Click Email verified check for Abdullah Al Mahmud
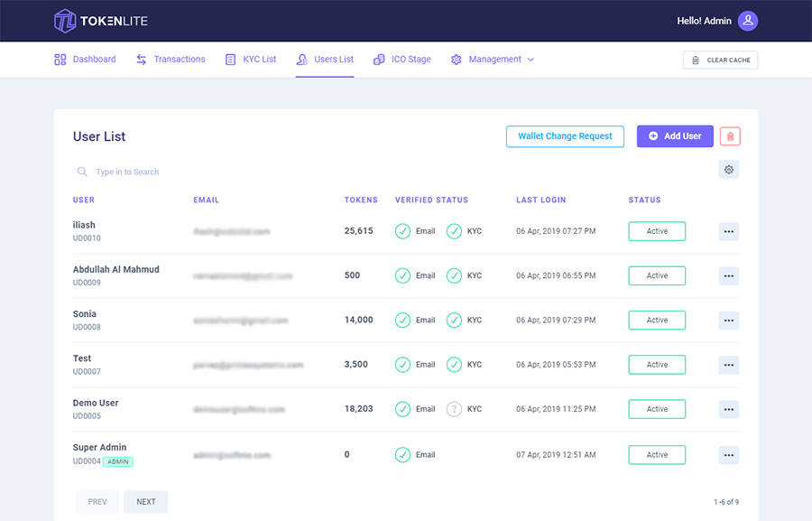The height and width of the screenshot is (521, 812). click(x=404, y=275)
